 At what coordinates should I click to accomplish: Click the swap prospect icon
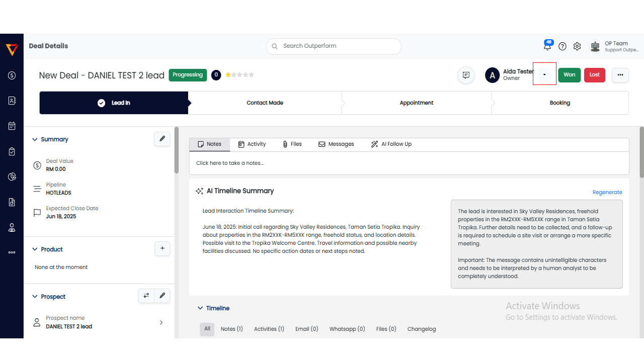click(x=146, y=296)
